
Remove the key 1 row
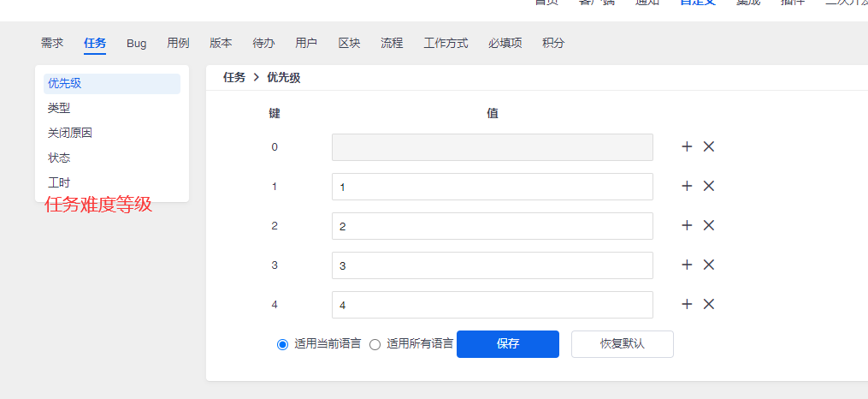(709, 186)
